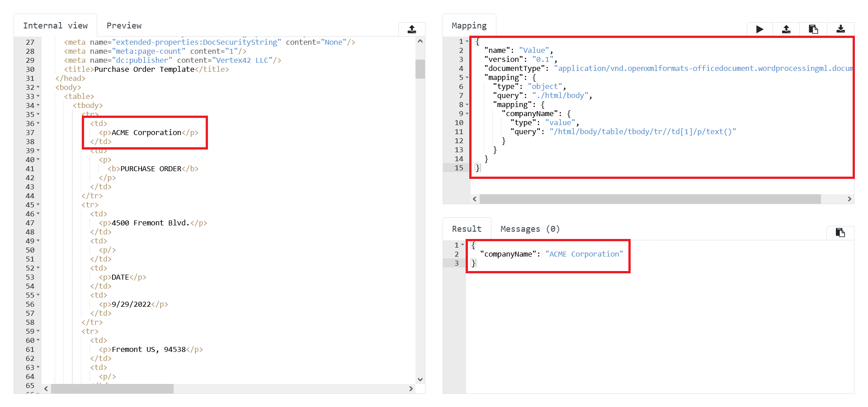Click "Fremont US, 94538" in line 61
The height and width of the screenshot is (407, 868).
pos(149,349)
